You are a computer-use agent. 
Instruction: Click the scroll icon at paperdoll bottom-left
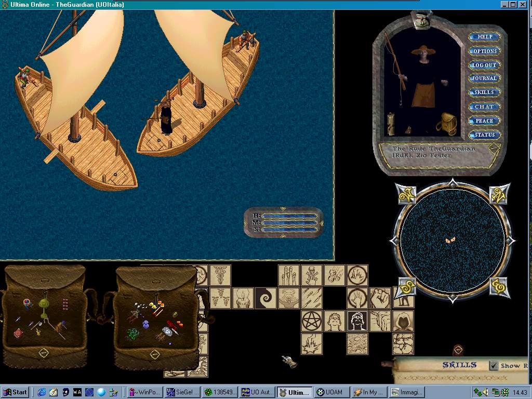tap(391, 124)
